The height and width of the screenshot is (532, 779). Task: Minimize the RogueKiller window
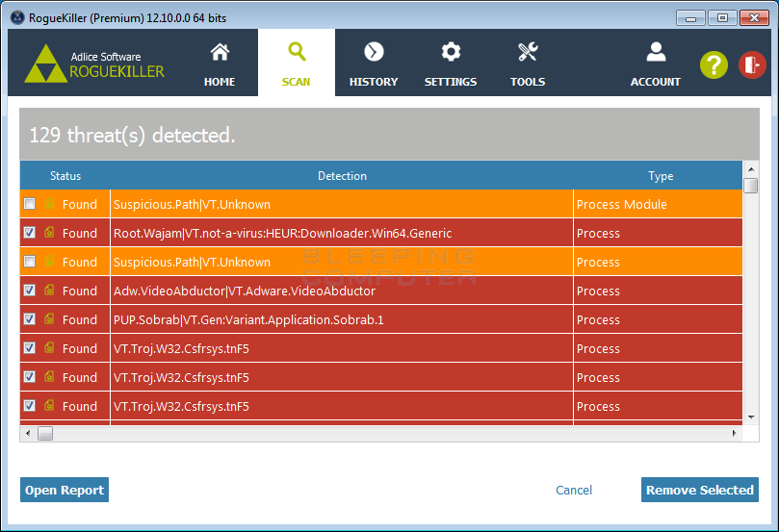(690, 18)
